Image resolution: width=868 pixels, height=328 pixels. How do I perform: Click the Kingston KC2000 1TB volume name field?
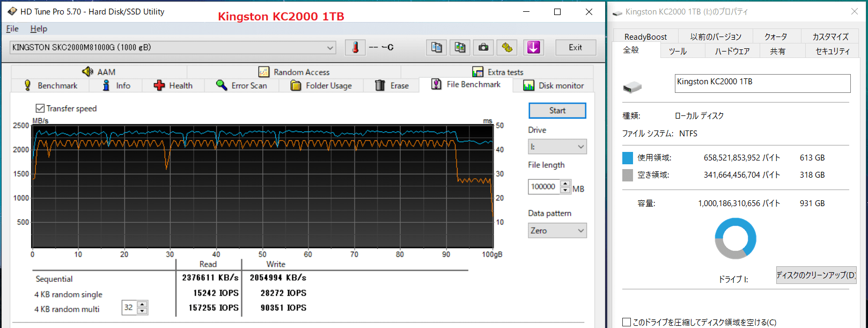[762, 83]
